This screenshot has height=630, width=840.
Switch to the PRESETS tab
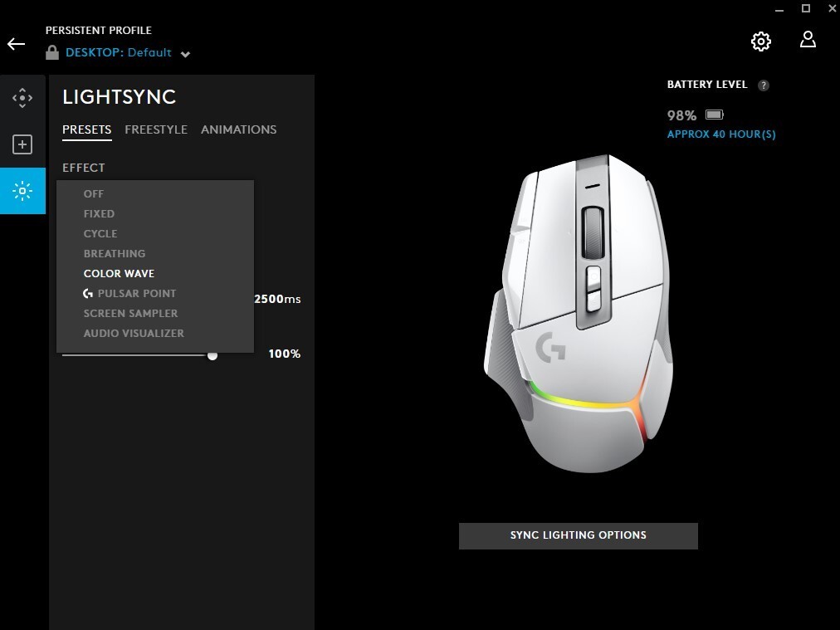pos(87,129)
